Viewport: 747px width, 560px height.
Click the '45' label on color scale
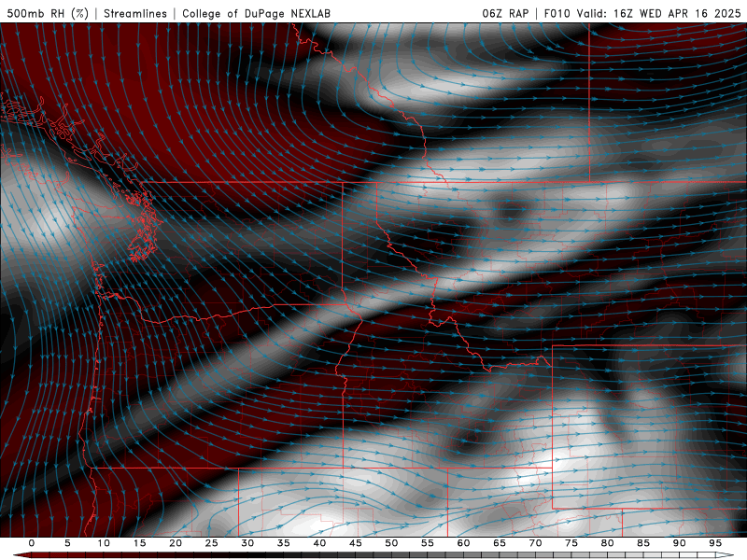tap(356, 543)
